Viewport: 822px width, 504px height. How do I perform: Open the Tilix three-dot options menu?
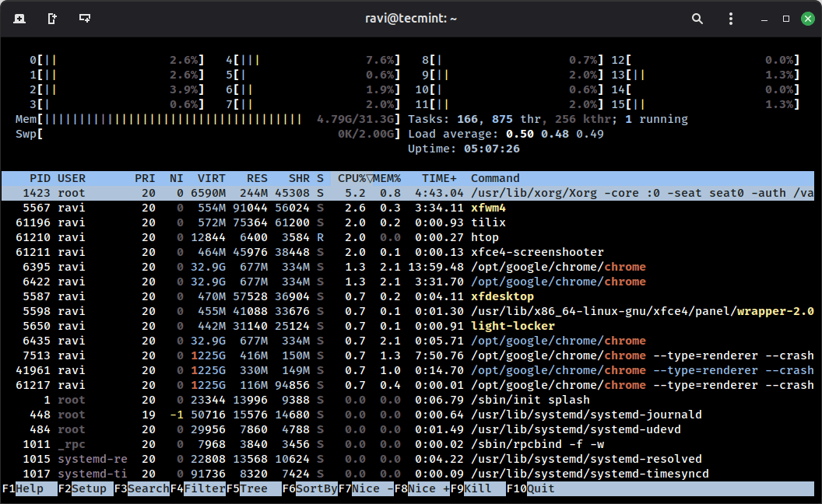(x=731, y=18)
